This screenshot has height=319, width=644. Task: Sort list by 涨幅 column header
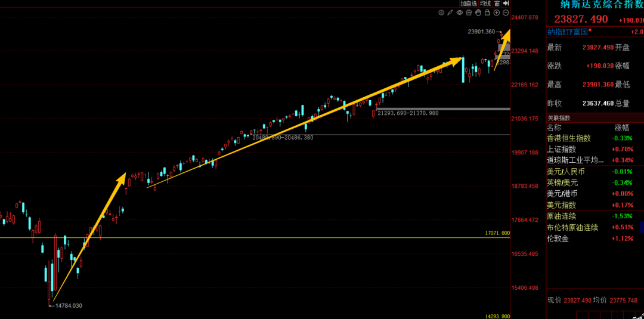click(622, 128)
